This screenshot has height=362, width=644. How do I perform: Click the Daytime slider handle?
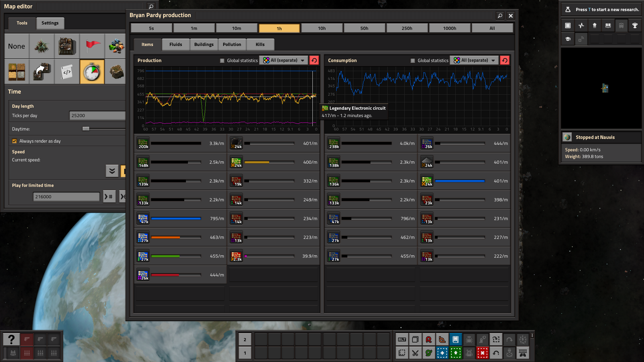click(x=86, y=129)
